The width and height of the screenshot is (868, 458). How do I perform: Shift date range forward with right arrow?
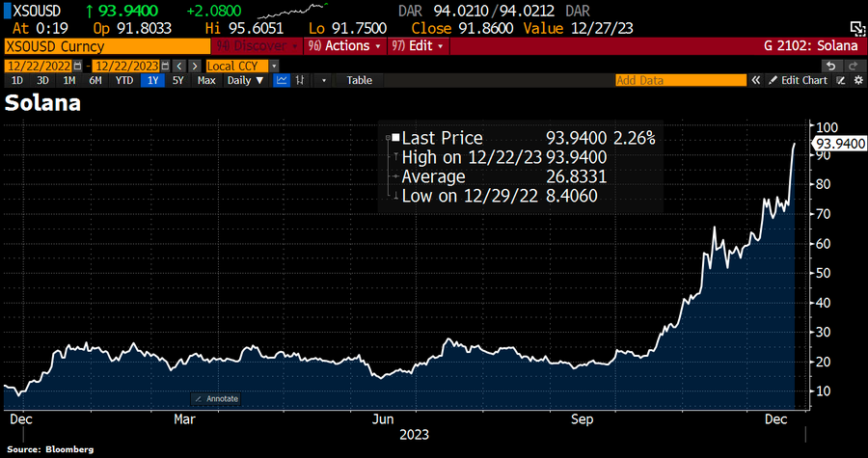coord(194,67)
